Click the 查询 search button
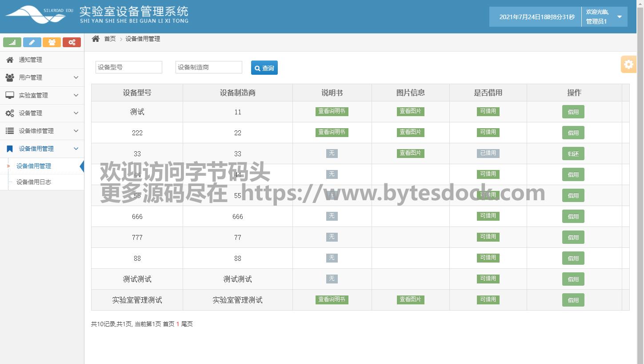The width and height of the screenshot is (644, 364). point(264,68)
